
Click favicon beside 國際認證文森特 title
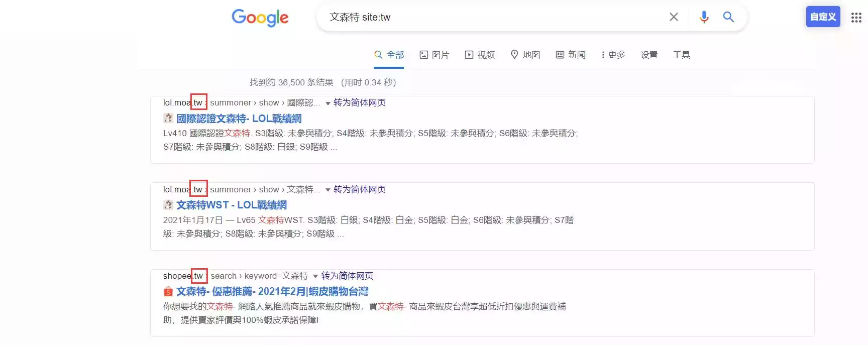coord(168,118)
